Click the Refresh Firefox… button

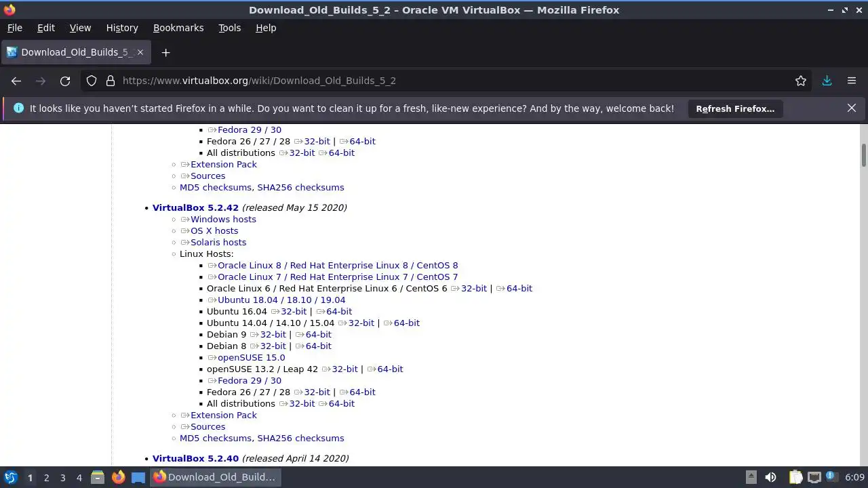(735, 108)
